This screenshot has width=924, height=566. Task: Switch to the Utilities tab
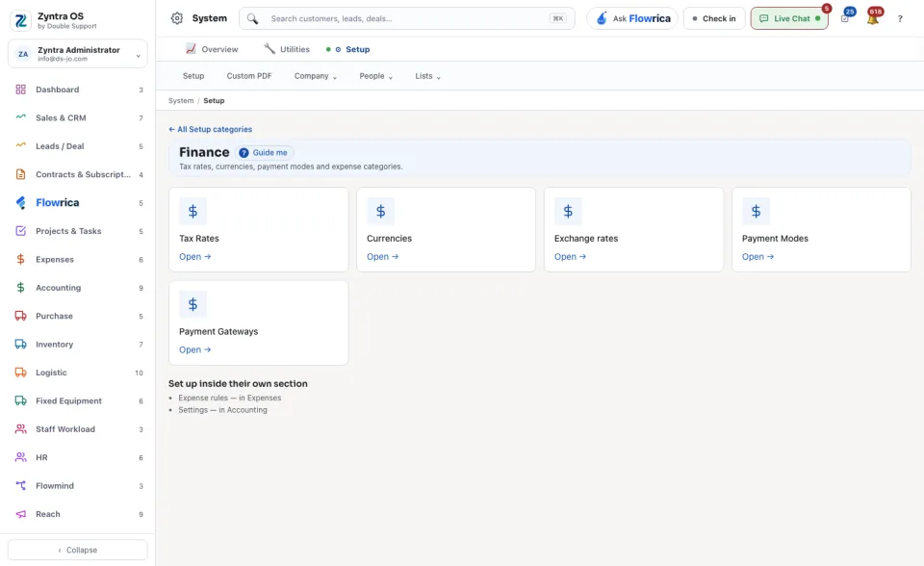pyautogui.click(x=287, y=49)
